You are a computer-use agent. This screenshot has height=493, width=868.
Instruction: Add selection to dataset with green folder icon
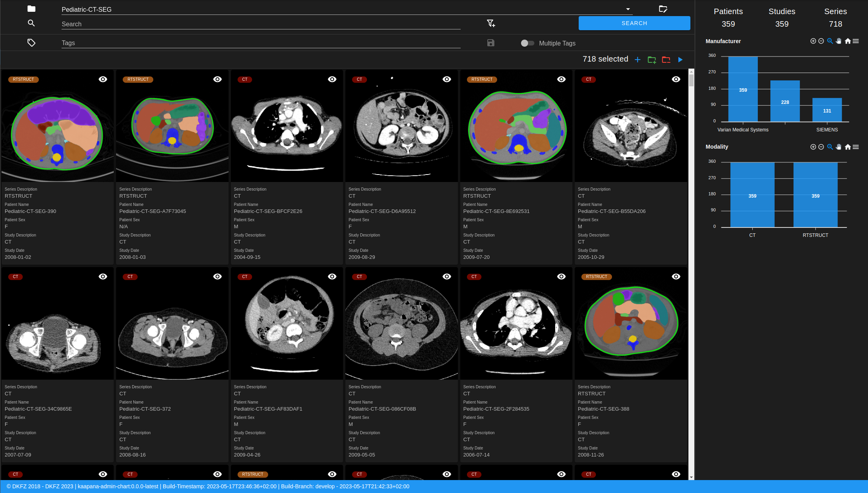pyautogui.click(x=652, y=60)
